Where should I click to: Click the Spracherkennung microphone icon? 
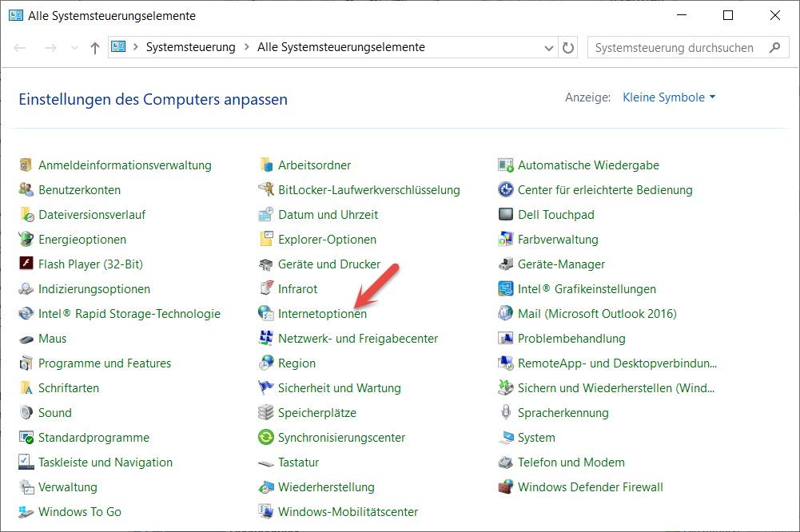[x=505, y=413]
